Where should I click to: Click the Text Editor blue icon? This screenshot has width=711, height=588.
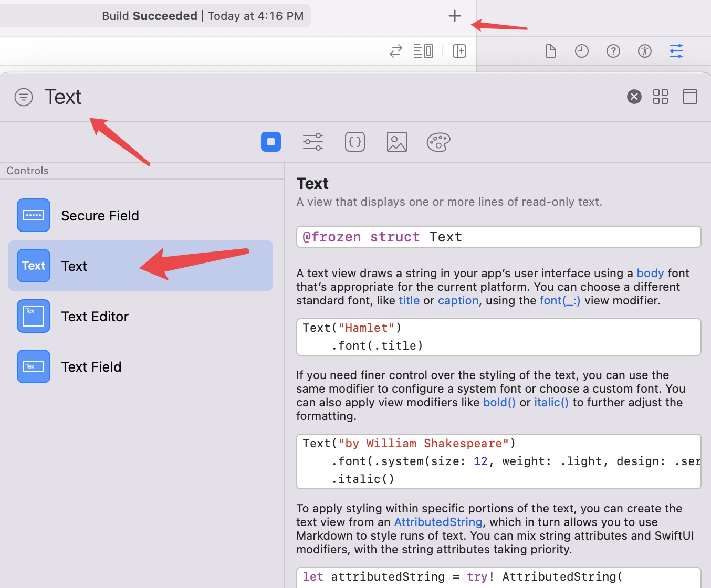click(34, 316)
